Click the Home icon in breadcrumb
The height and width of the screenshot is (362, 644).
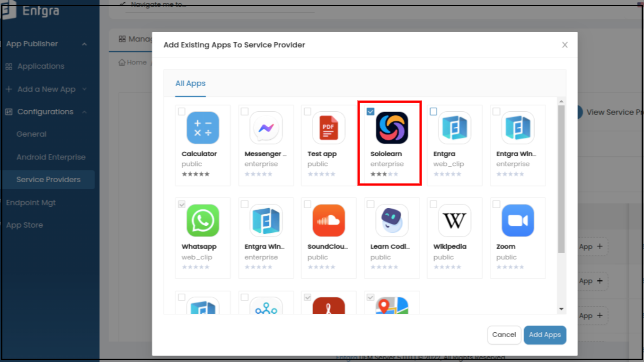122,62
